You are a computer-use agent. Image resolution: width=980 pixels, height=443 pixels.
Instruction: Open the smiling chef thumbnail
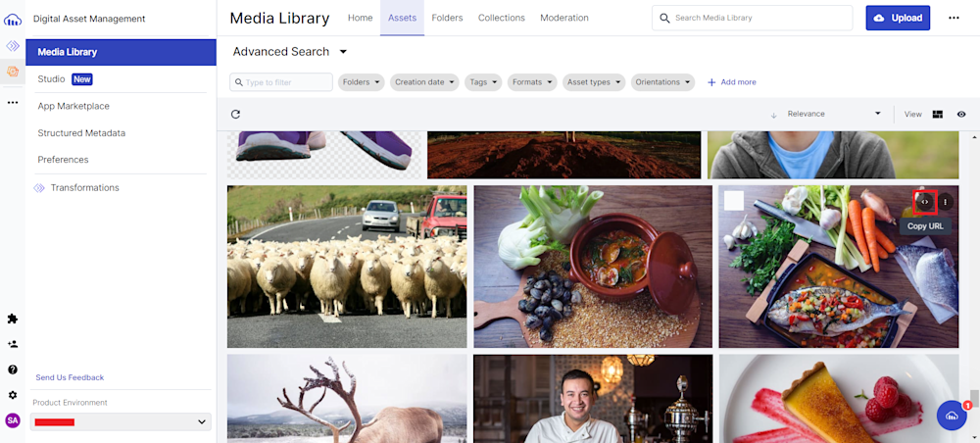coord(593,399)
